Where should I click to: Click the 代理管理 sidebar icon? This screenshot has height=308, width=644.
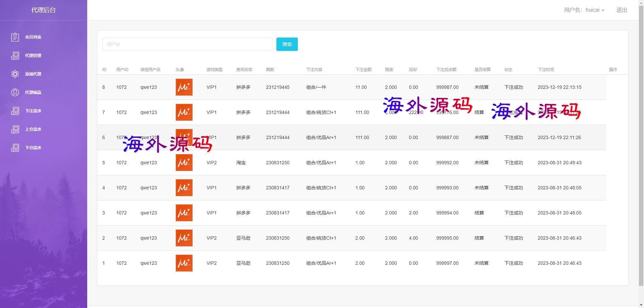click(15, 55)
